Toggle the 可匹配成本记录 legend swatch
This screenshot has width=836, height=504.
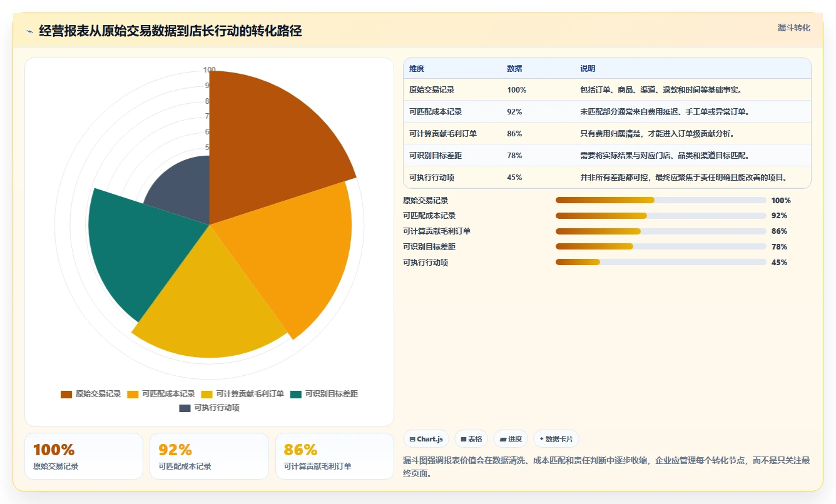tap(133, 394)
